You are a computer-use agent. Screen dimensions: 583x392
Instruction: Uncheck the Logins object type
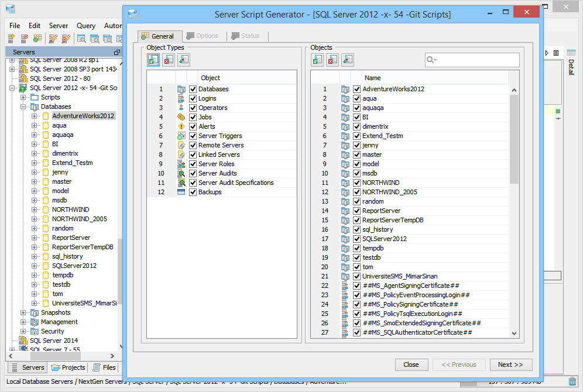[193, 98]
